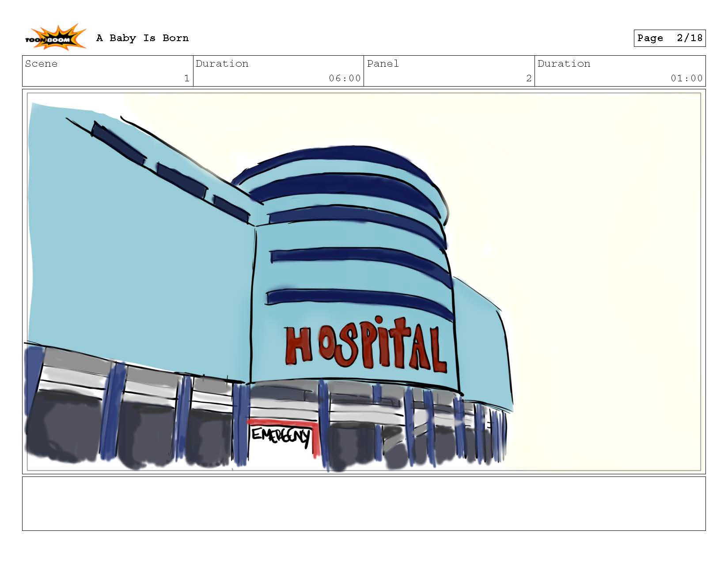Click the panel duration value '01:00'
This screenshot has height=564, width=728.
point(686,78)
